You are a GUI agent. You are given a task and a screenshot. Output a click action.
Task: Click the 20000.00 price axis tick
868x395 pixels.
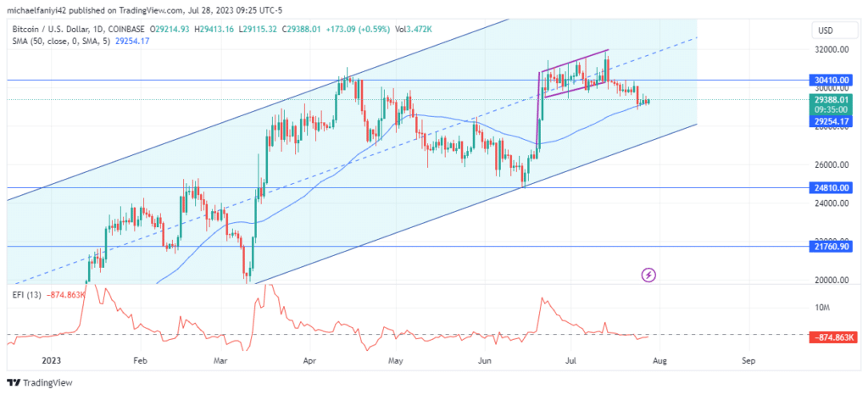point(831,280)
